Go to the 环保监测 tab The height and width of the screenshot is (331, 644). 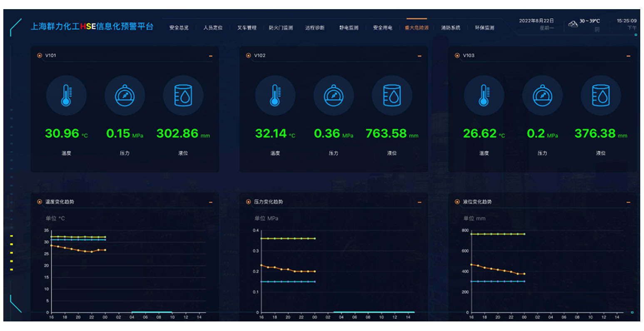tap(485, 28)
